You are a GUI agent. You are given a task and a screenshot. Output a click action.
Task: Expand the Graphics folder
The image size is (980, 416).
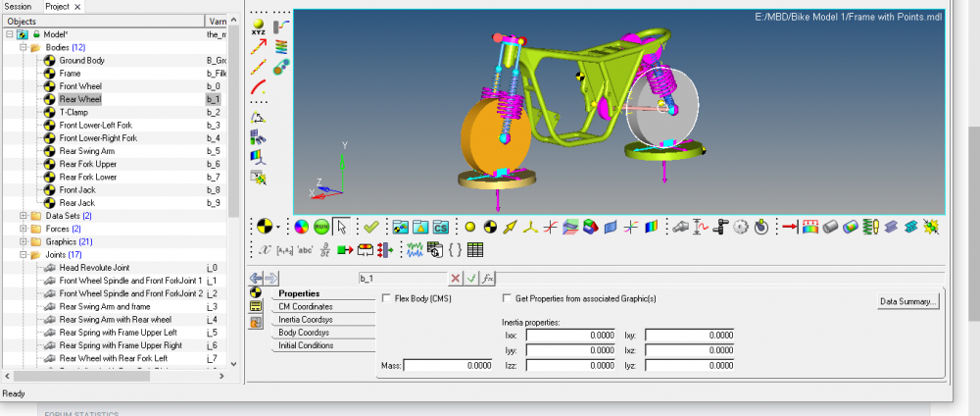(x=24, y=241)
